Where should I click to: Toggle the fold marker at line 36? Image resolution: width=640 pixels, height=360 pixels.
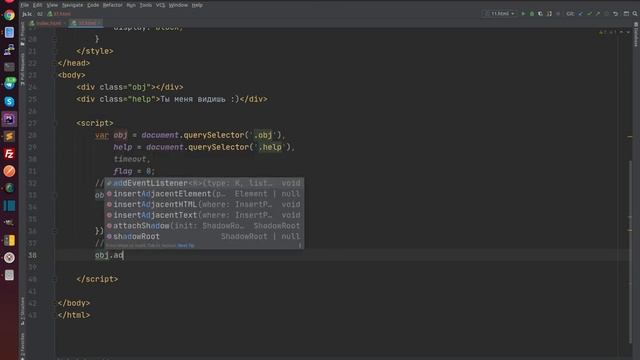point(54,231)
